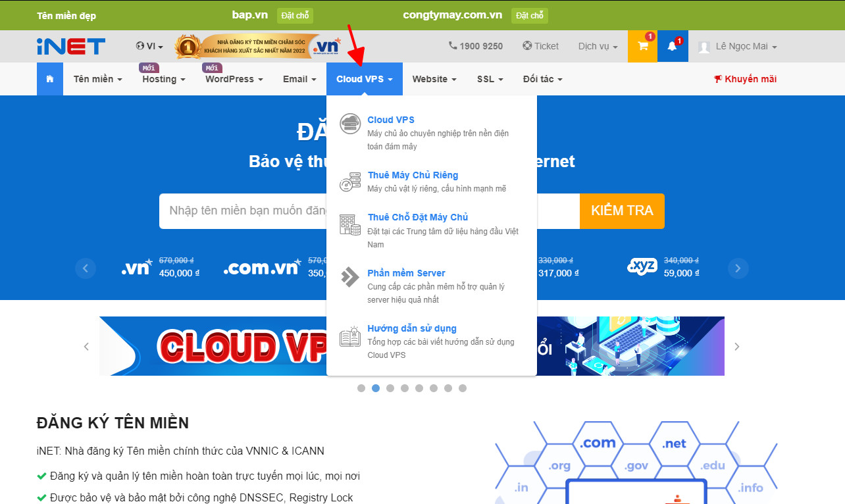Click Đặt chỗ button for congtymay.com.vn
The width and height of the screenshot is (845, 504).
pos(530,15)
